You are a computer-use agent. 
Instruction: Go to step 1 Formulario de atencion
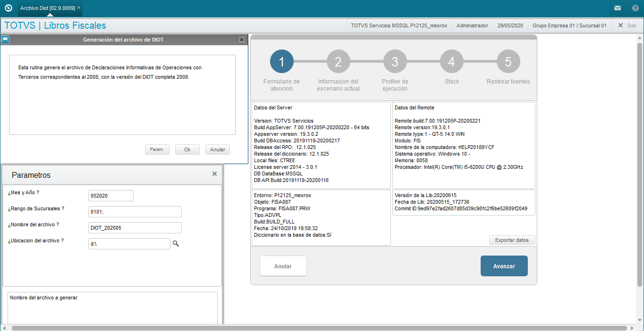pos(282,62)
